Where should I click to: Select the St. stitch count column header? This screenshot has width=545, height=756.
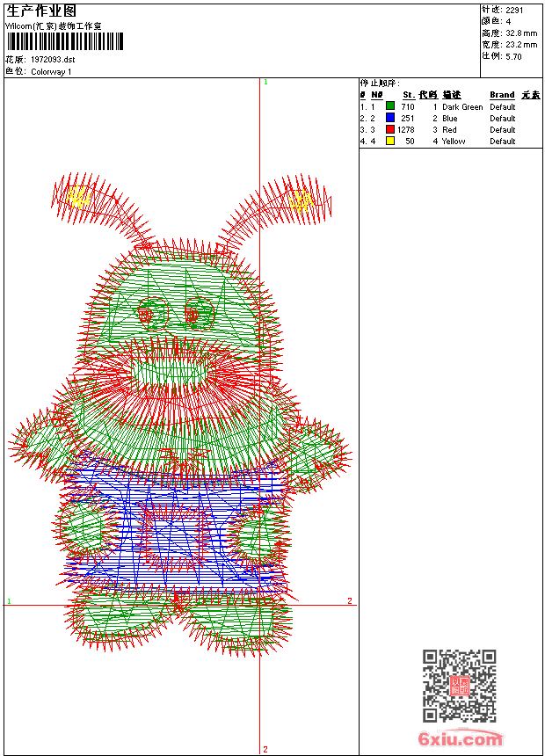coord(409,95)
